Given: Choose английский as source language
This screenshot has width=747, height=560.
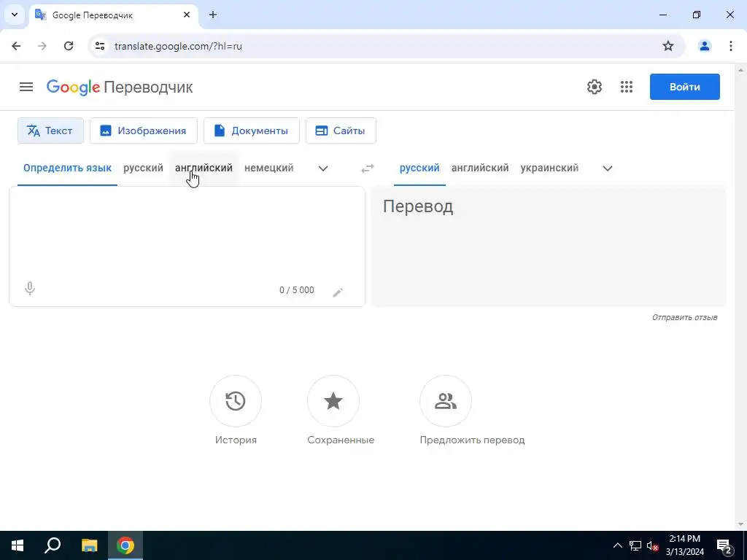Looking at the screenshot, I should [x=204, y=168].
